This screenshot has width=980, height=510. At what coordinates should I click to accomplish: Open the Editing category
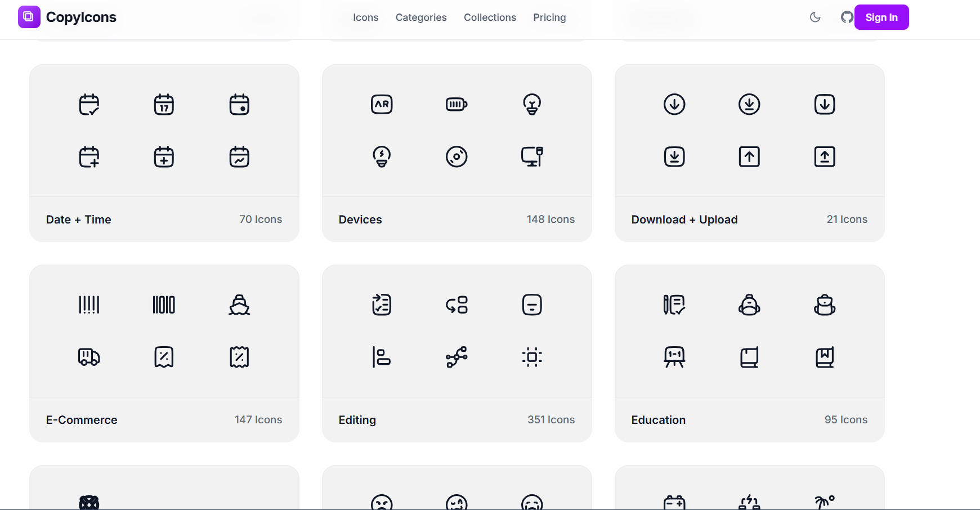click(x=357, y=420)
